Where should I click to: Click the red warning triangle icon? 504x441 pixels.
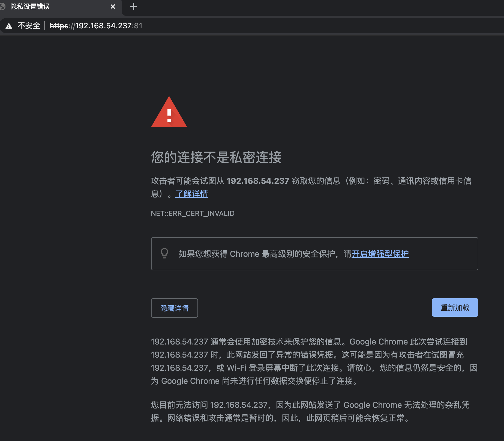tap(169, 112)
